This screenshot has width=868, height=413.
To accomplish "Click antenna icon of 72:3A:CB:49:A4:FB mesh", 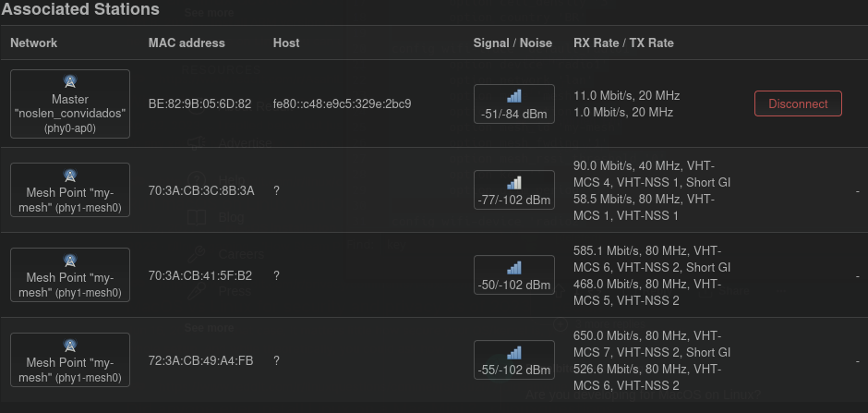I will [x=70, y=346].
